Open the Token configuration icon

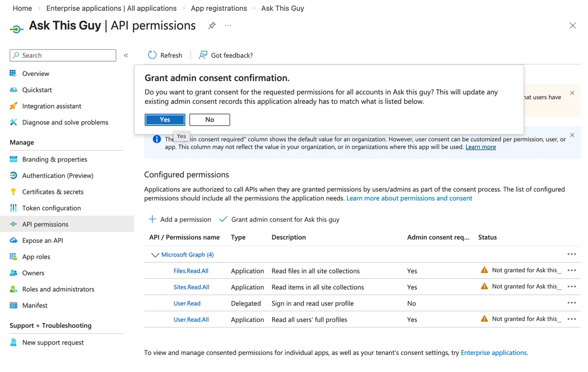pyautogui.click(x=13, y=208)
